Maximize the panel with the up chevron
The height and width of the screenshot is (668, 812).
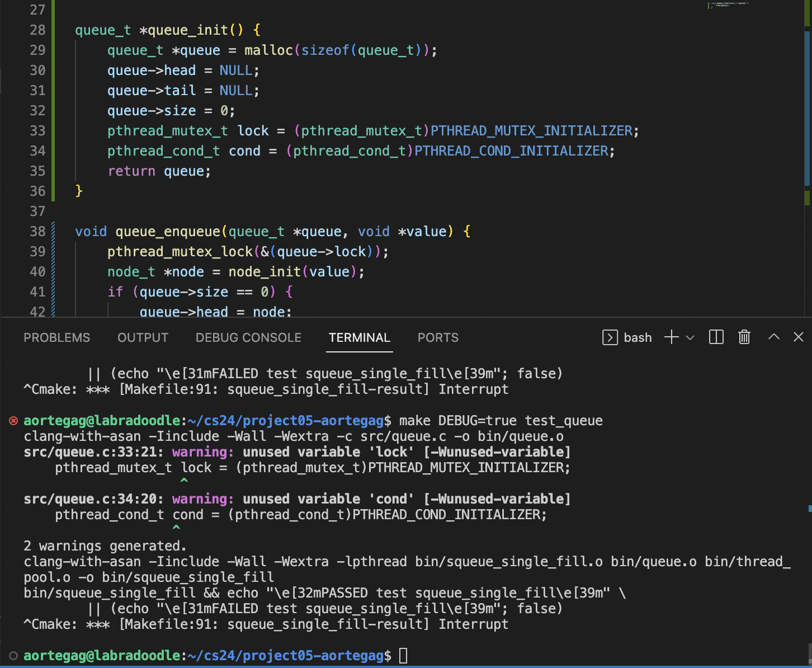773,337
